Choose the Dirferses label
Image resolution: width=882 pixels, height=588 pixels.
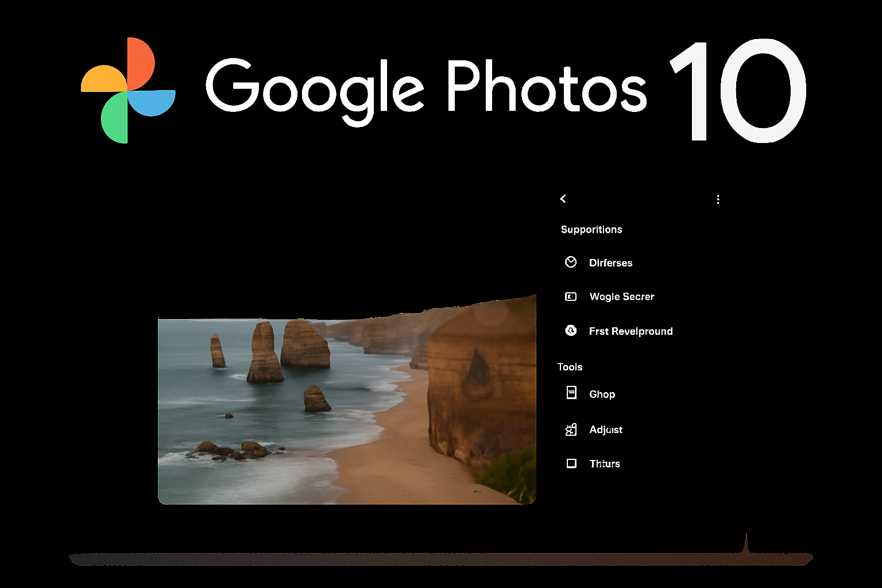click(610, 263)
